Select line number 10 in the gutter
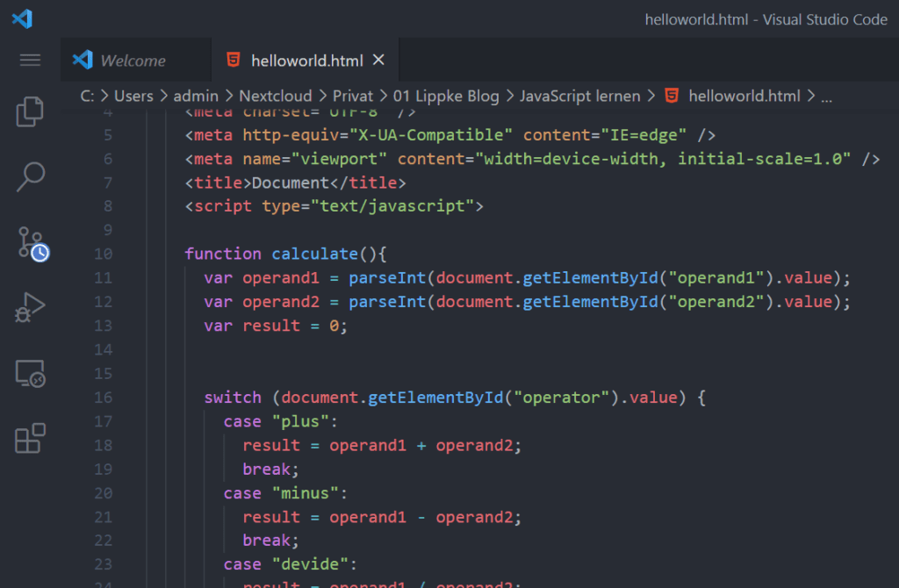The image size is (899, 588). point(104,254)
